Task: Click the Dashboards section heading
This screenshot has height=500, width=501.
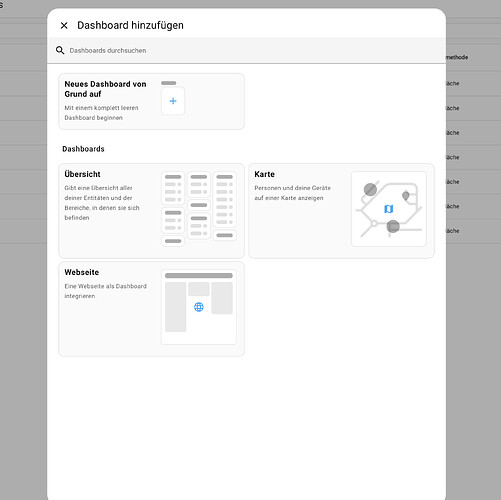Action: click(x=83, y=149)
